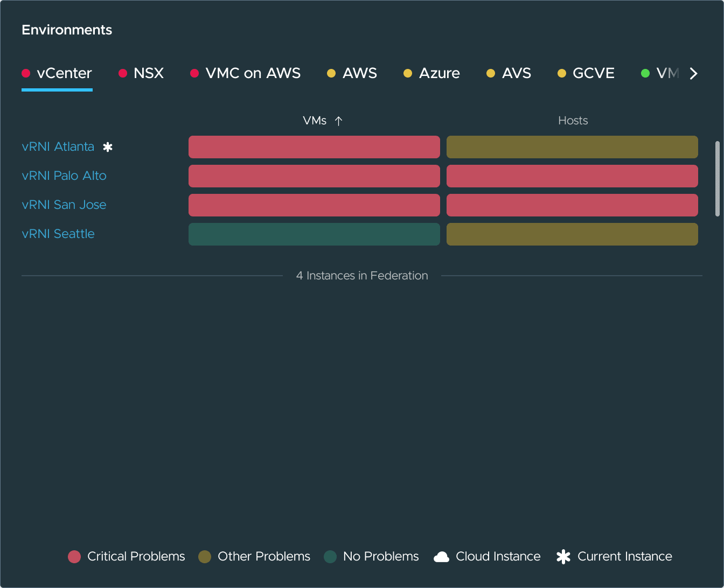Click the asterisk icon beside vRNI Atlanta
Screen dimensions: 724x588
coord(108,147)
